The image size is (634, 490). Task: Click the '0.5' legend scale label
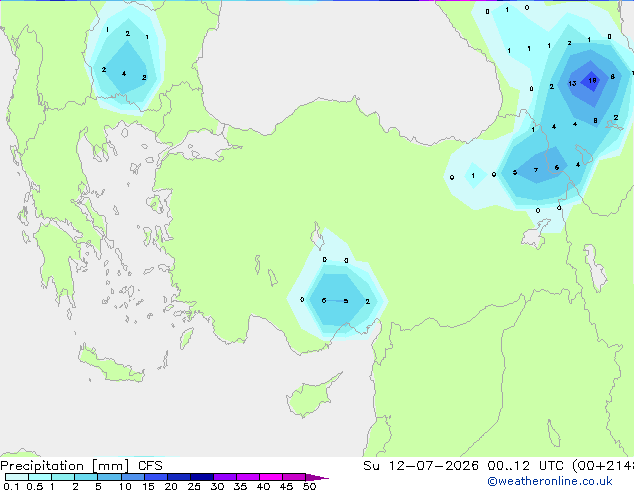point(35,486)
